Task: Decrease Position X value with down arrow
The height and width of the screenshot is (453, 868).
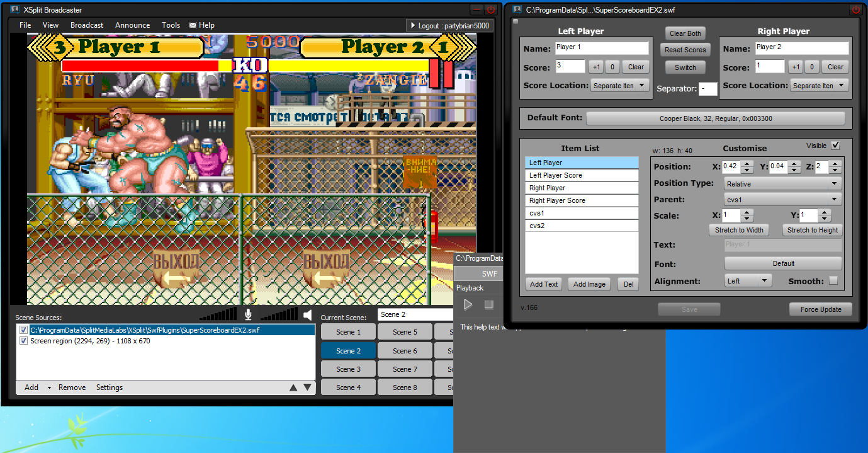Action: 747,170
